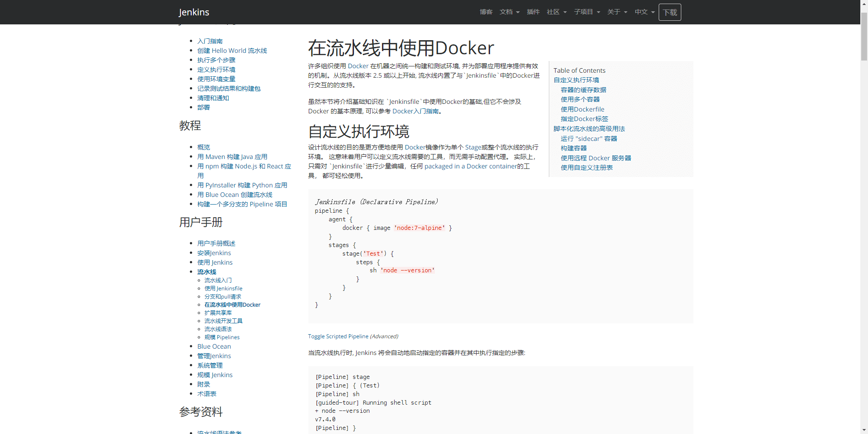
Task: Click the Jenkins logo in the header
Action: pos(194,12)
